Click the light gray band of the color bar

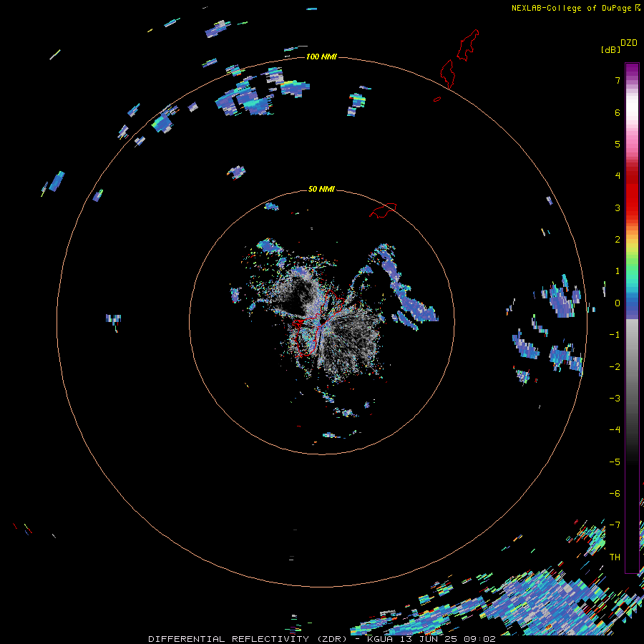[x=632, y=328]
